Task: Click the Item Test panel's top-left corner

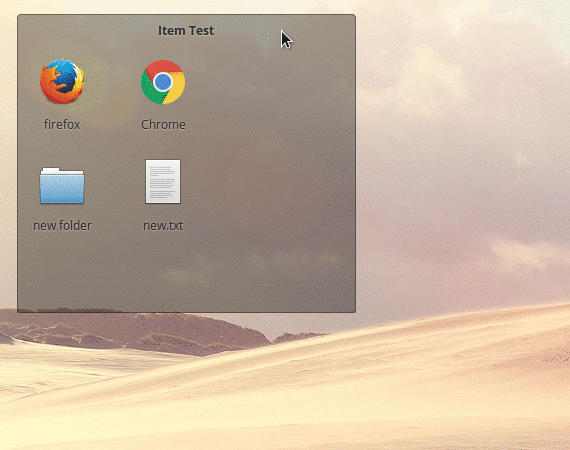Action: [19, 16]
